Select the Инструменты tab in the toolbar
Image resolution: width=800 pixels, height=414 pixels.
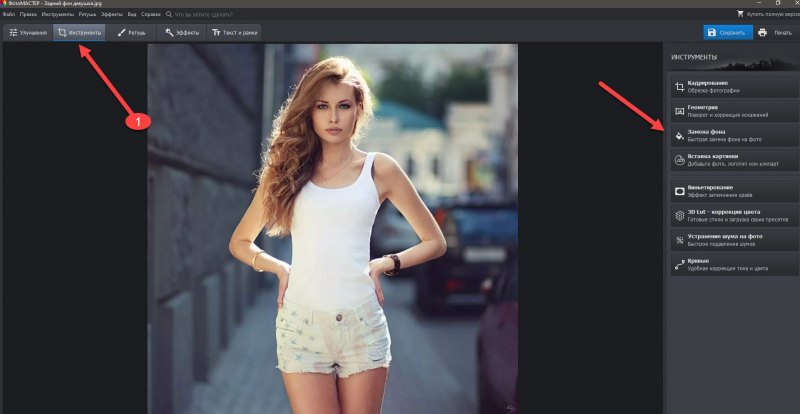coord(79,33)
